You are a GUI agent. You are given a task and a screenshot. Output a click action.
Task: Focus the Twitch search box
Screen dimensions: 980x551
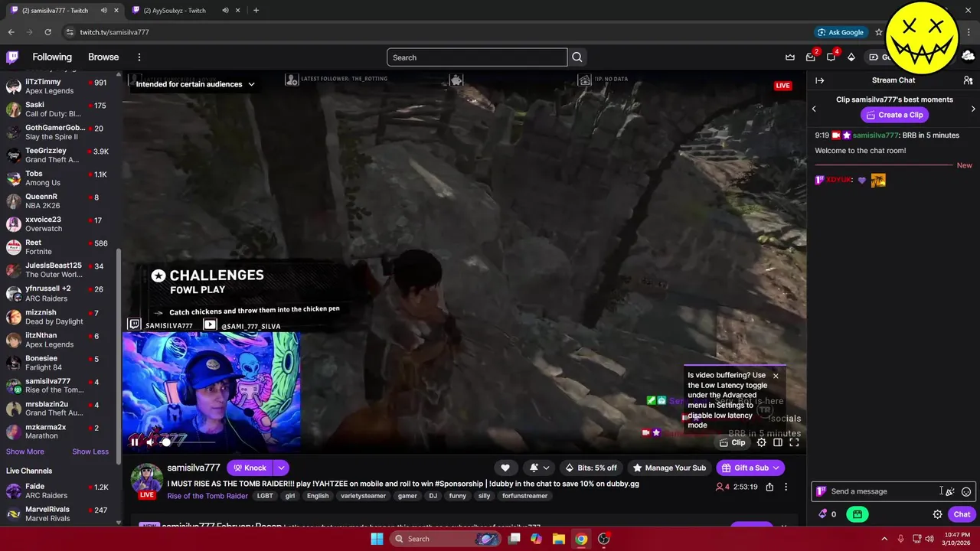pyautogui.click(x=477, y=57)
